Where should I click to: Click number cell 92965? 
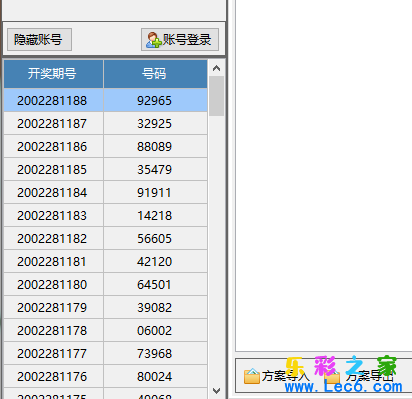coord(155,100)
